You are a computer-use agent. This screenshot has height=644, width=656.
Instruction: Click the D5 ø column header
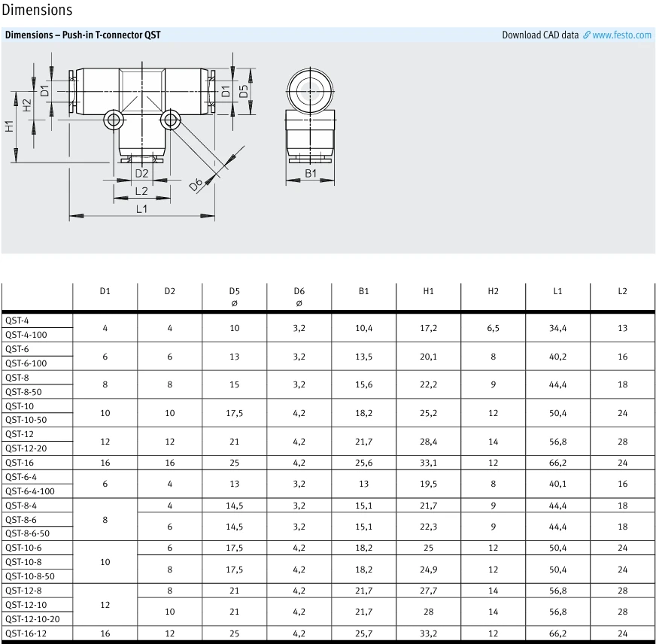click(x=234, y=296)
